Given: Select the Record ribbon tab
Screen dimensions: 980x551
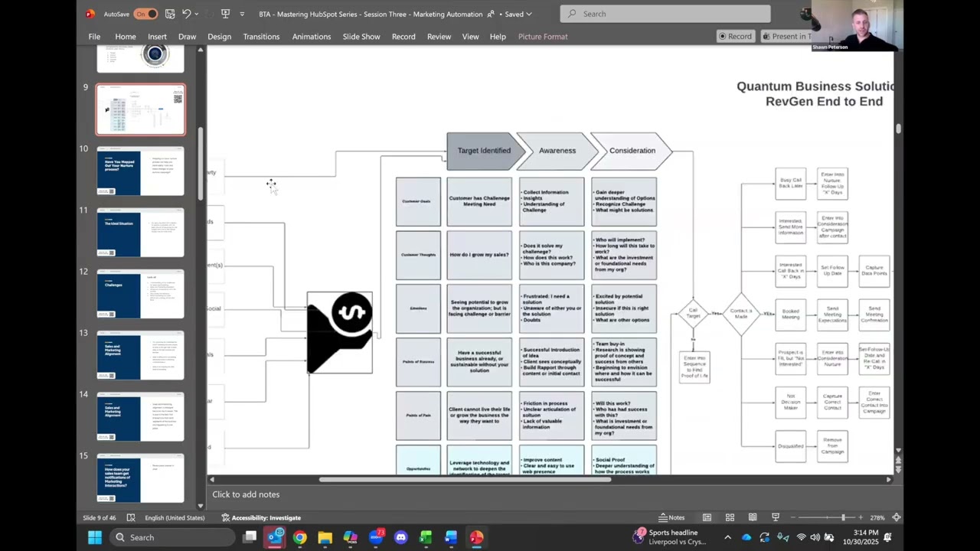Looking at the screenshot, I should tap(403, 36).
